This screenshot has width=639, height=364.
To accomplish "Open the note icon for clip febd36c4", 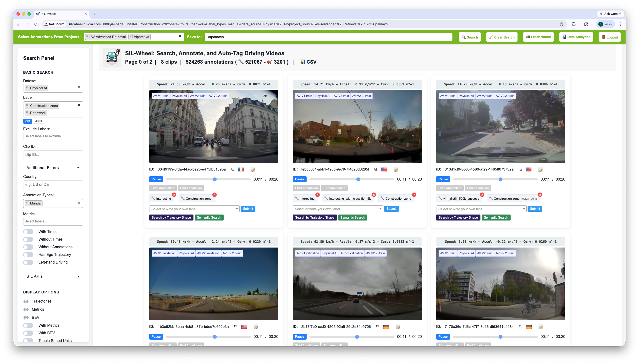I will 396,170.
